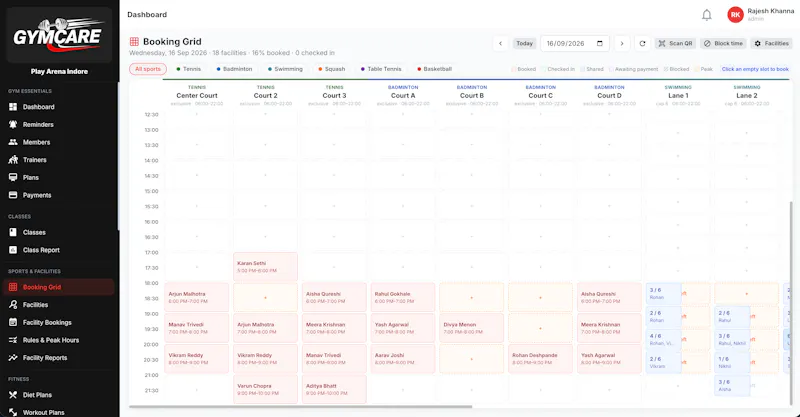This screenshot has height=417, width=800.
Task: Click the Classes icon in the sidebar
Action: (x=13, y=232)
